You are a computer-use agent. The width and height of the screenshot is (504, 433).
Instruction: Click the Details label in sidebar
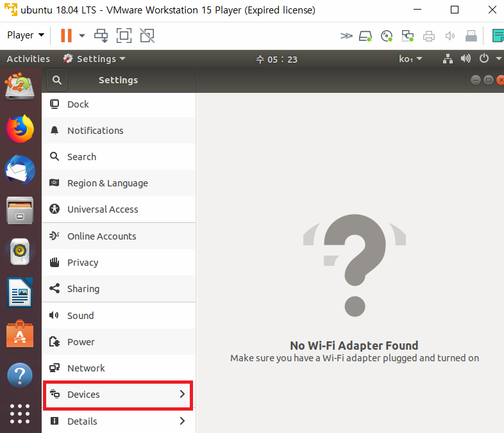point(82,421)
